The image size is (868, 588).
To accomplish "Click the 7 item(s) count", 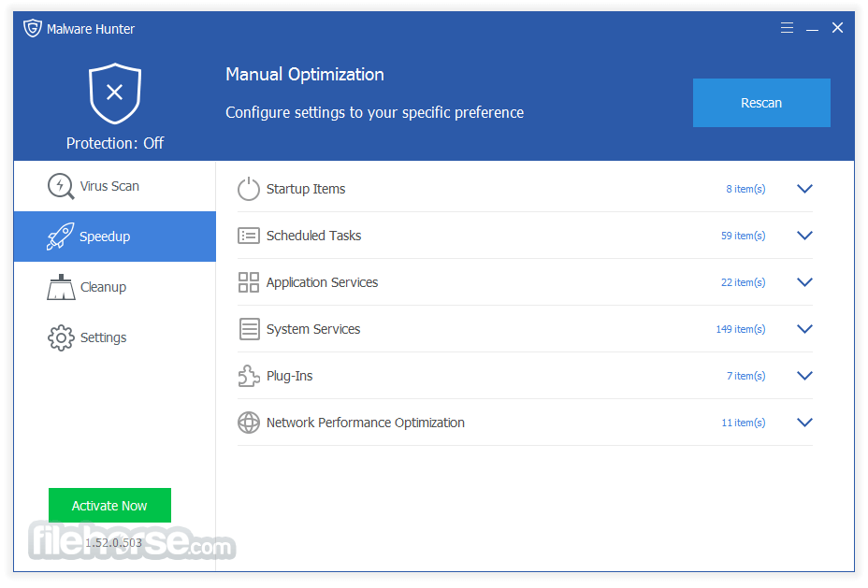I will click(x=746, y=376).
